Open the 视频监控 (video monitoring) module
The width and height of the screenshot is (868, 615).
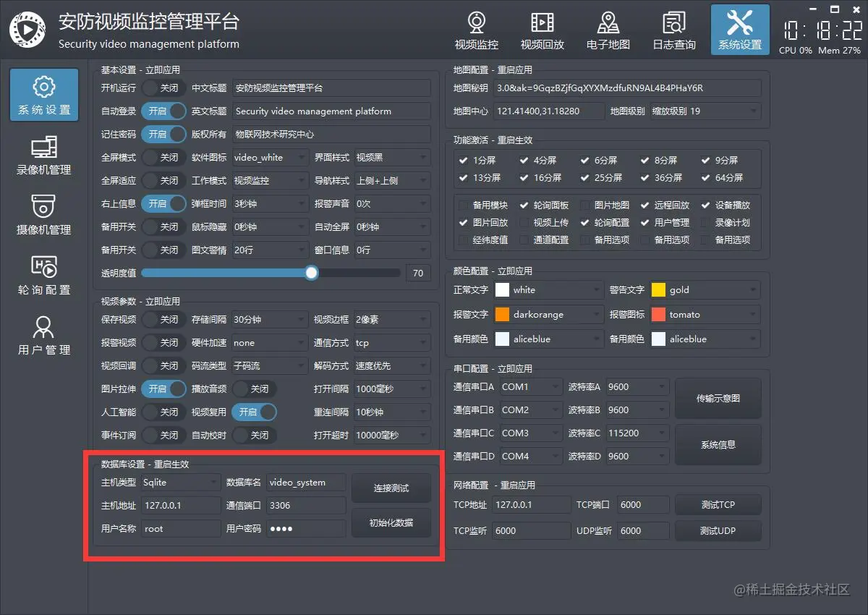click(x=476, y=30)
